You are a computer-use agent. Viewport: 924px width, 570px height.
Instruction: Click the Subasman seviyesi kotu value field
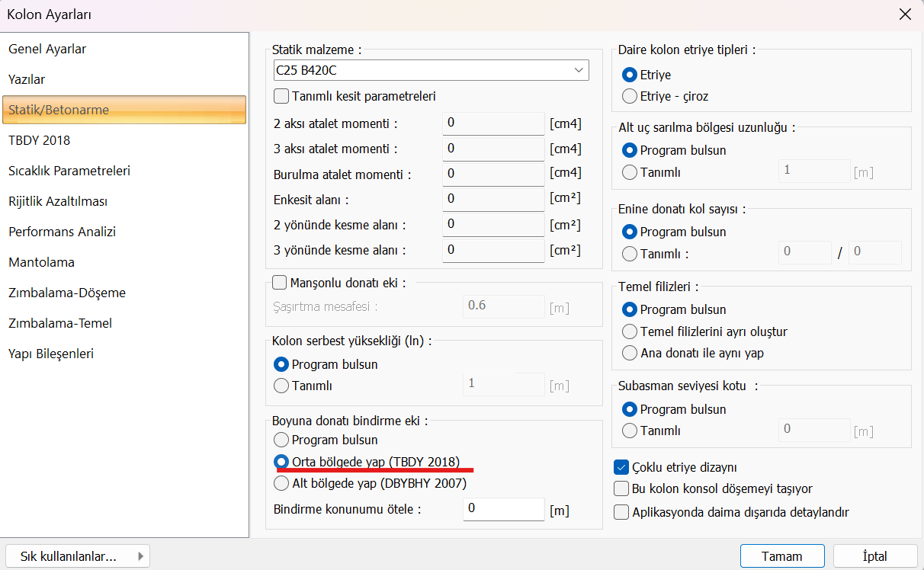(814, 430)
